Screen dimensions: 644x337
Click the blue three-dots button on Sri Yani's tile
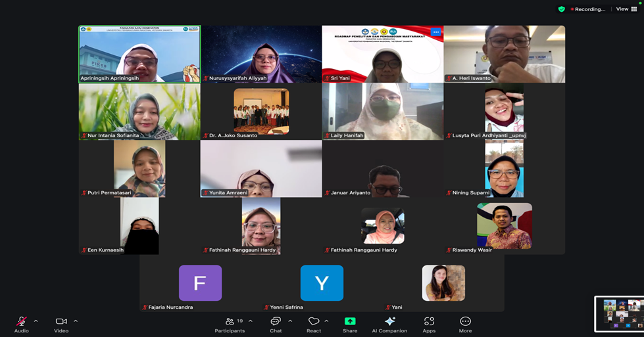click(x=435, y=32)
